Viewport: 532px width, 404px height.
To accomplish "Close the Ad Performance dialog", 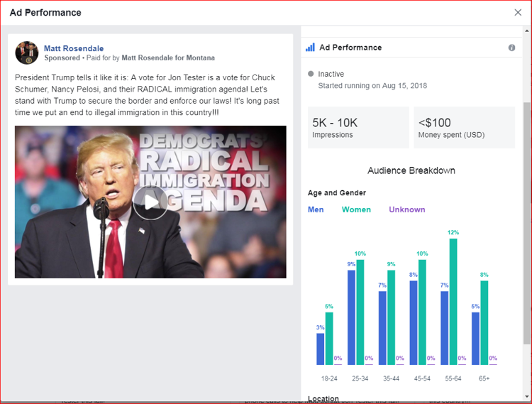I will coord(518,13).
